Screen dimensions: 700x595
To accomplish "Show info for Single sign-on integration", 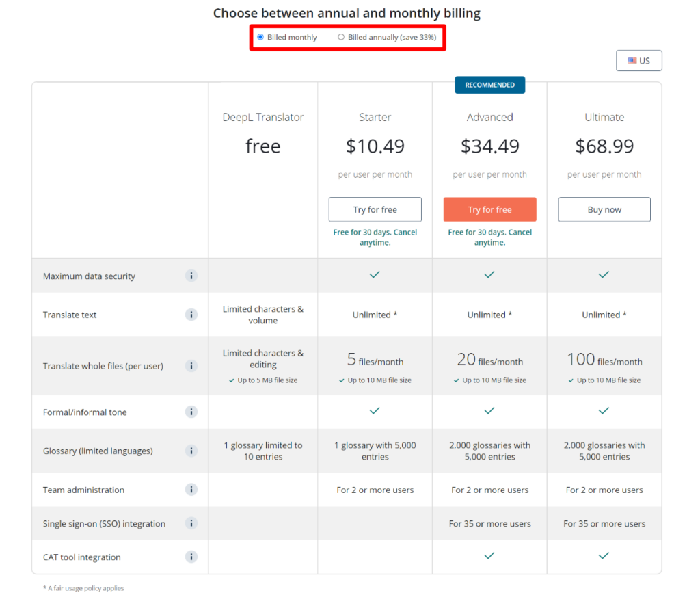I will coord(191,523).
